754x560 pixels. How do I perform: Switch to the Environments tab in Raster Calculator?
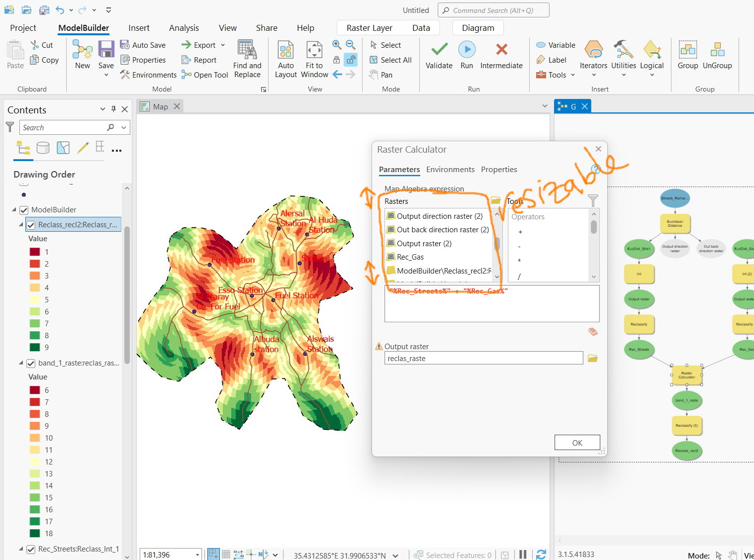(450, 170)
